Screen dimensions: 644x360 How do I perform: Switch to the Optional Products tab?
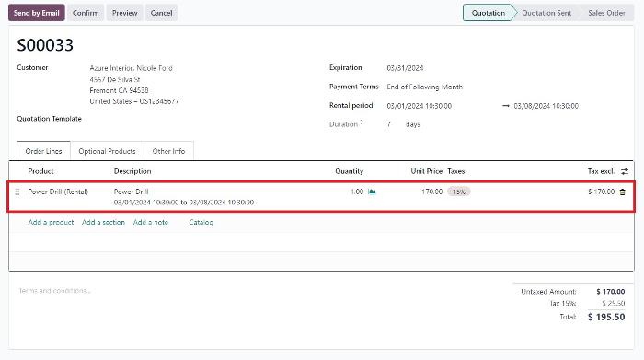point(107,151)
